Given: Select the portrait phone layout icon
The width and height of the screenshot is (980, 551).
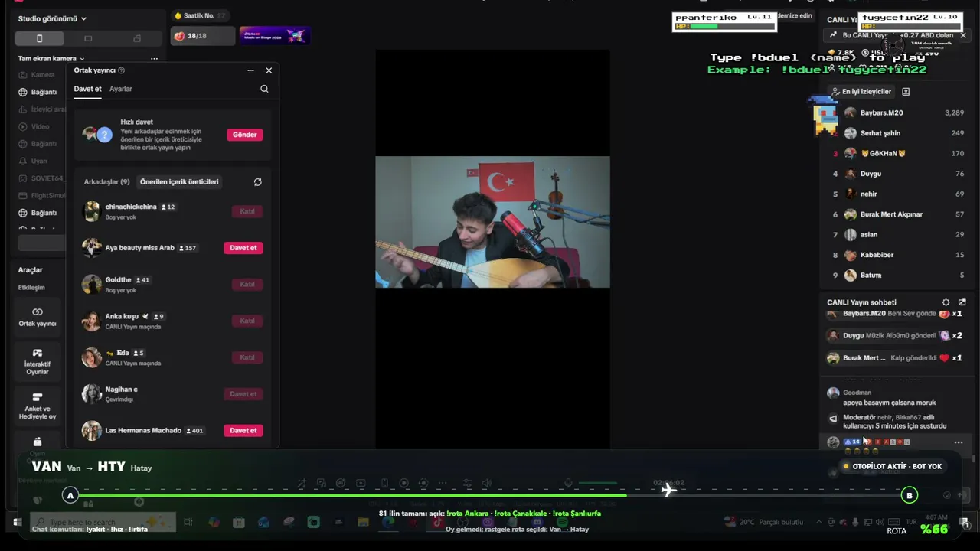Looking at the screenshot, I should coord(39,38).
